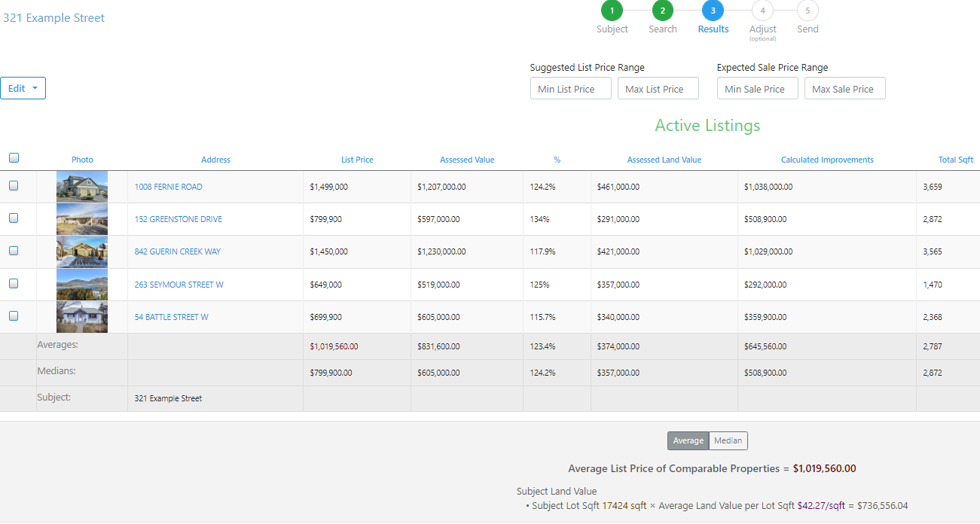
Task: Open 54 BATTLE STREET W listing link
Action: point(172,317)
